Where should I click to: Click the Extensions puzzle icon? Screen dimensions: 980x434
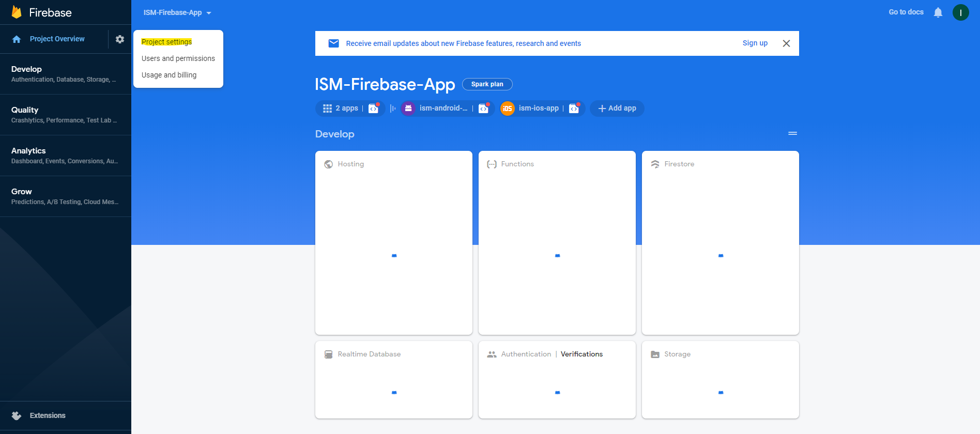point(17,415)
